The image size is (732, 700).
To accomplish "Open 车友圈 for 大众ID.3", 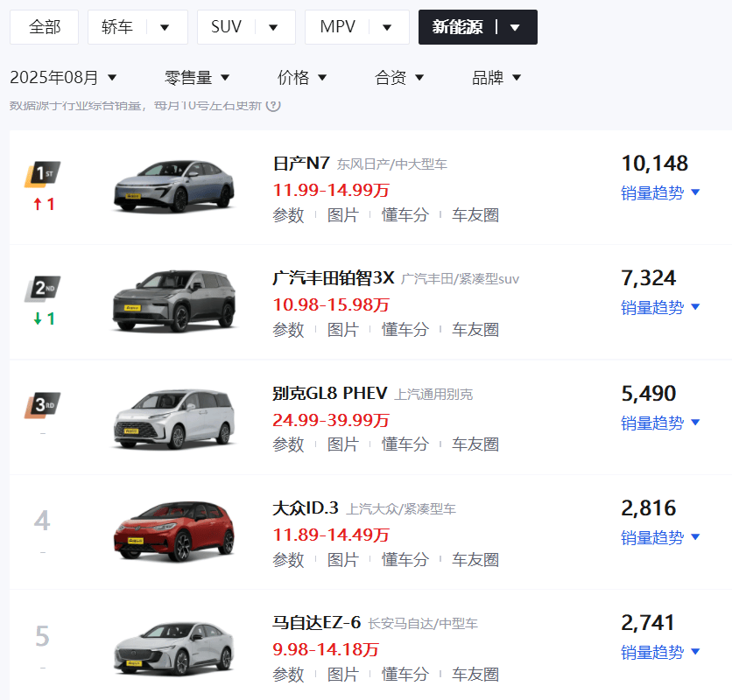I will [x=475, y=559].
